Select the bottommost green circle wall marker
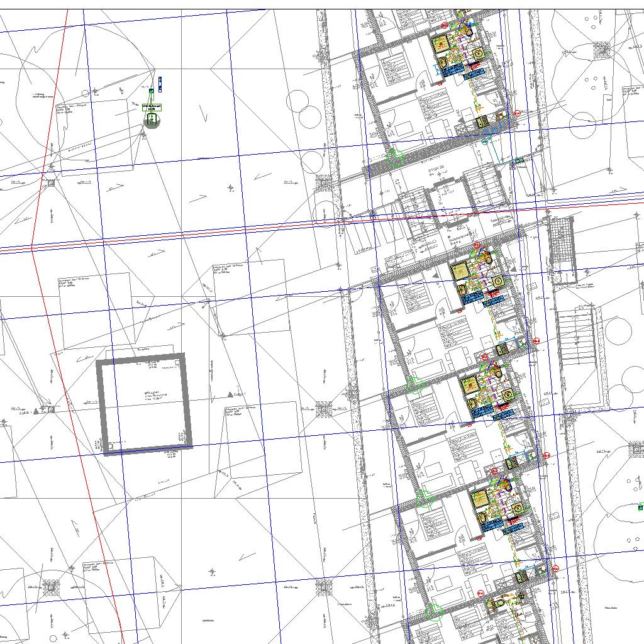The height and width of the screenshot is (644, 644). click(433, 611)
